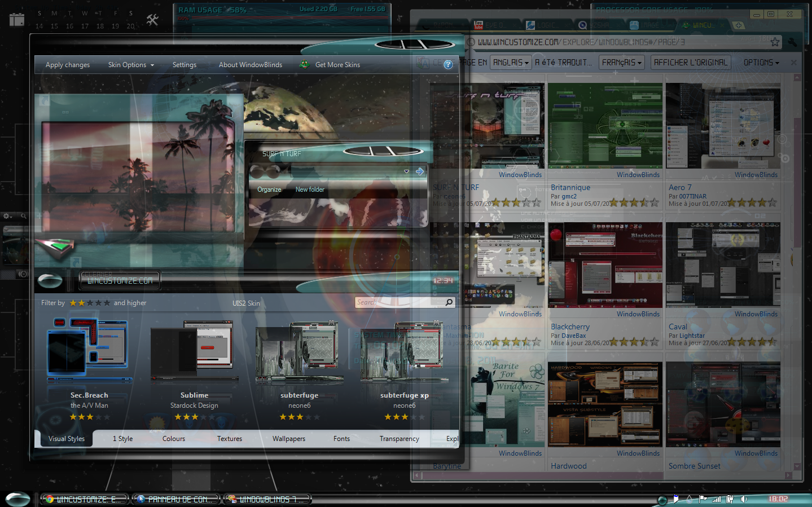This screenshot has height=507, width=812.
Task: Click the calendar gadget icon top-left
Action: (17, 20)
